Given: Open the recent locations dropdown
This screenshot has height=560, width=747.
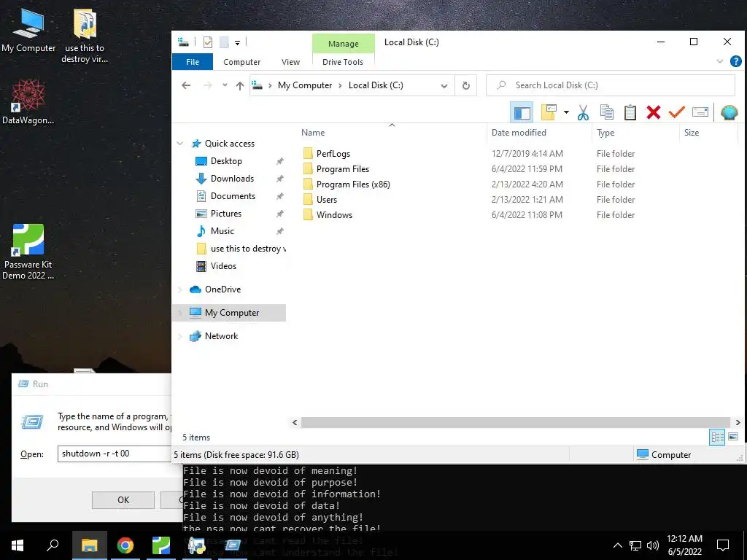Looking at the screenshot, I should (x=225, y=85).
